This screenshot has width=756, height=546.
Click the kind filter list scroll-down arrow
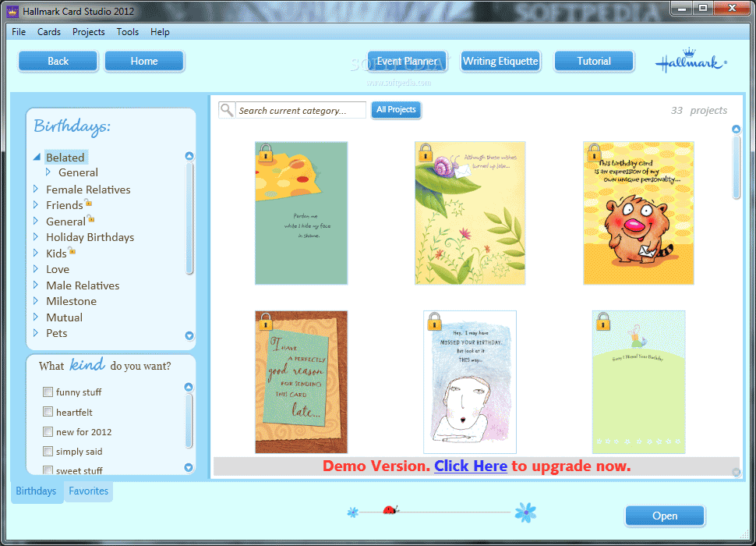pyautogui.click(x=189, y=467)
